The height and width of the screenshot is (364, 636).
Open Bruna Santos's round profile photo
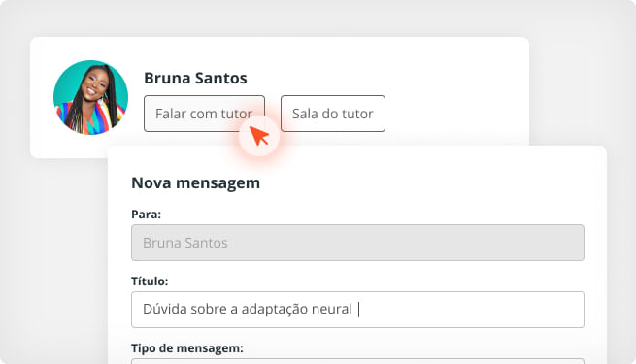(x=91, y=97)
